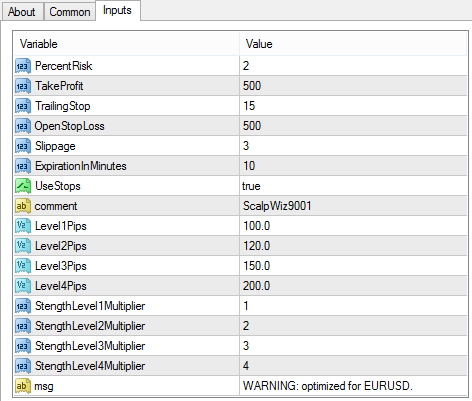Switch to the About tab
This screenshot has height=401, width=472.
22,12
